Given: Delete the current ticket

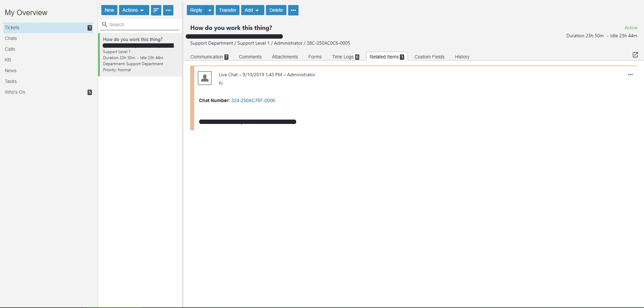Looking at the screenshot, I should 276,10.
